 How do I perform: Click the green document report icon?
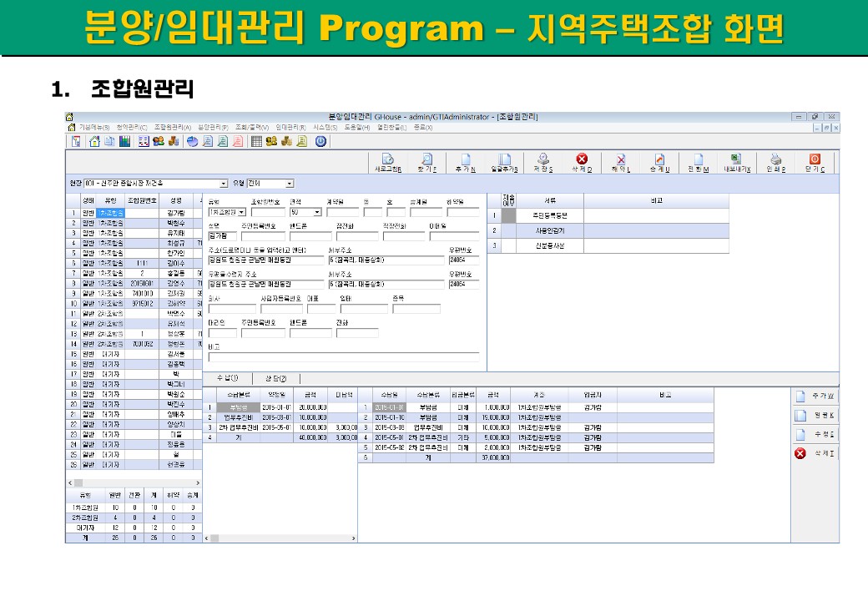[223, 142]
